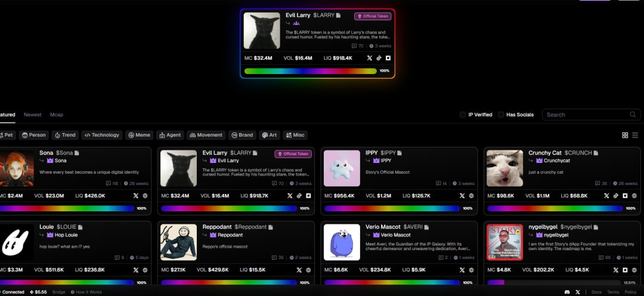The width and height of the screenshot is (644, 296).
Task: Open Discord icon in the footer
Action: [567, 292]
